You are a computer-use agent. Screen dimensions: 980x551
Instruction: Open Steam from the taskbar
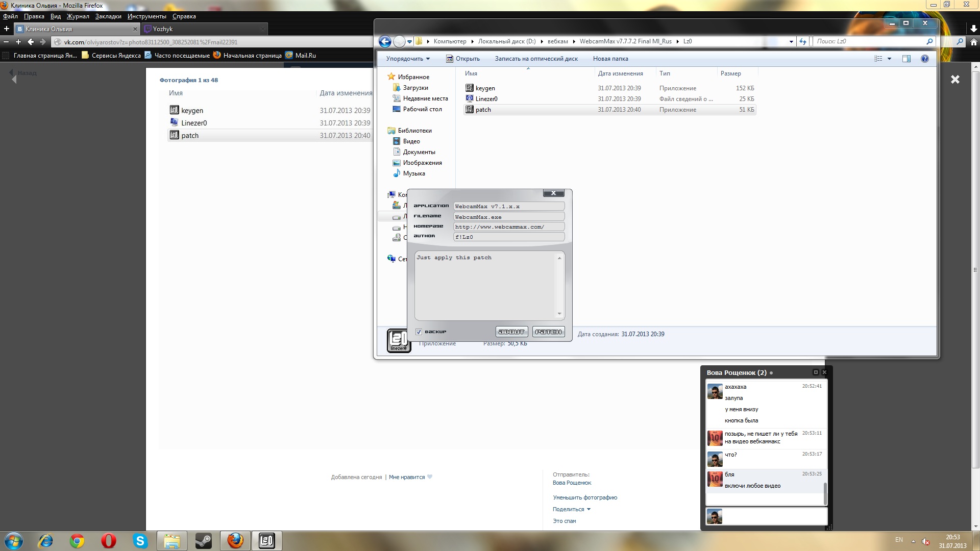pos(204,541)
